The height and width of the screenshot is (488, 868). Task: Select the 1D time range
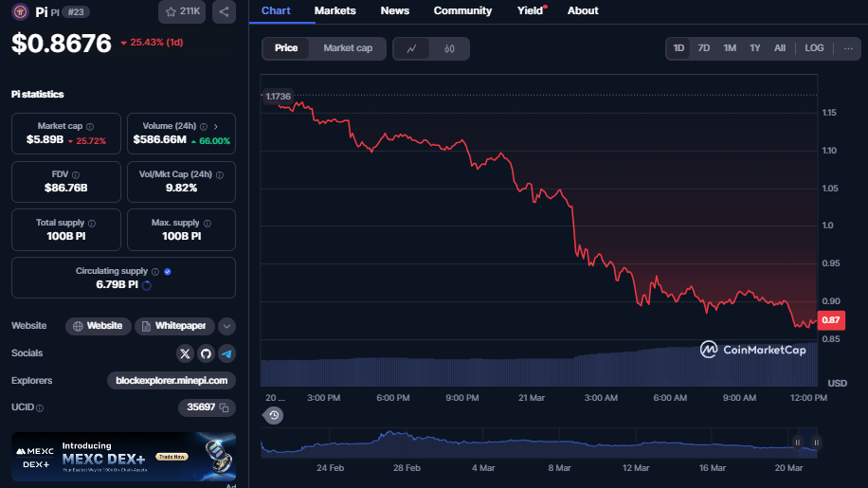tap(678, 48)
